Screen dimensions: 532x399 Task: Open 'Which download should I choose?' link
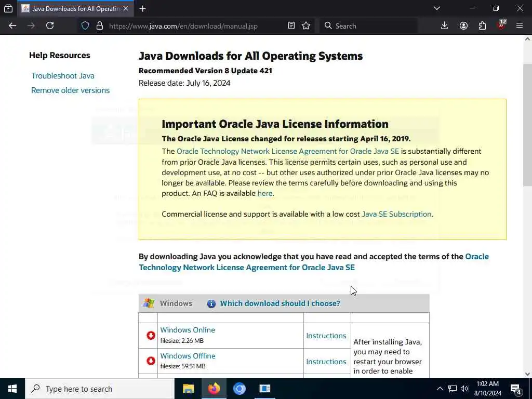pos(280,303)
